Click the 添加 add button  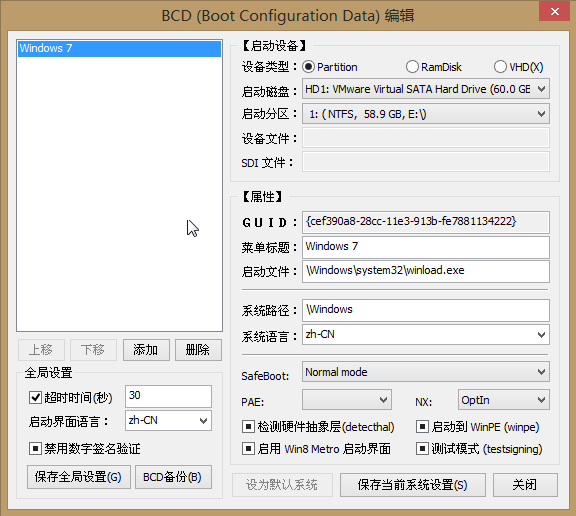pos(146,350)
